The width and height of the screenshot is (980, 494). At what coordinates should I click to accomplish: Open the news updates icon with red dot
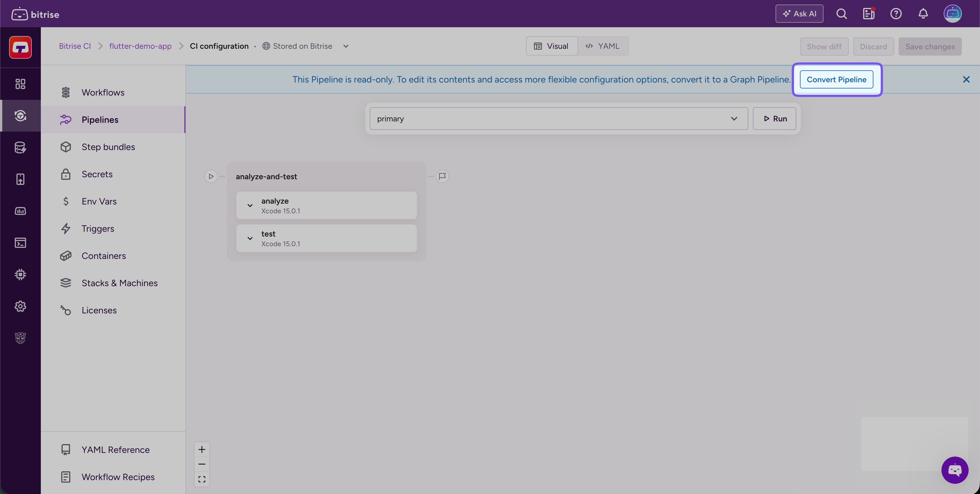tap(869, 14)
